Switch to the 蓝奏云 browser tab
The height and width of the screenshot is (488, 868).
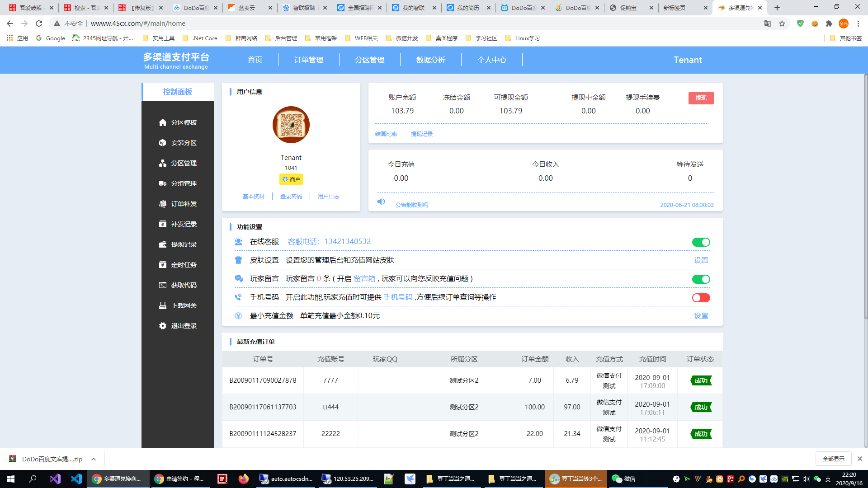(250, 8)
